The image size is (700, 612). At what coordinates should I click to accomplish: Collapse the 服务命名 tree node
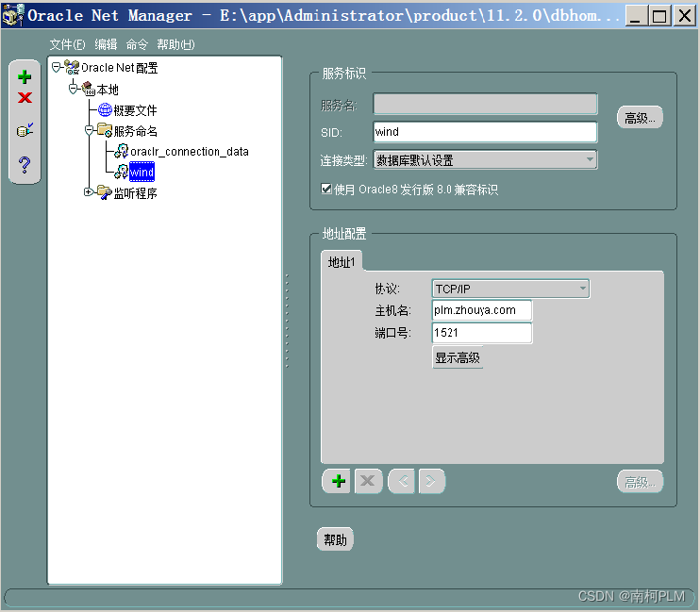(x=89, y=130)
